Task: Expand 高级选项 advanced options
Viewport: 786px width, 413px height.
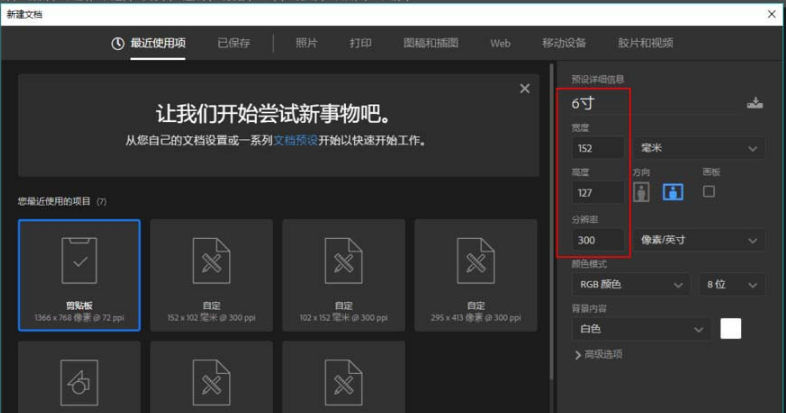Action: click(x=599, y=354)
